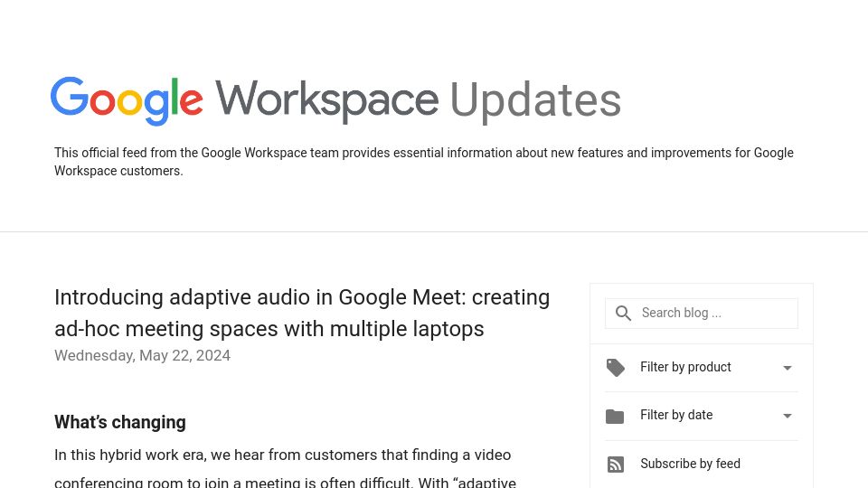Screen dimensions: 868x488
Task: Open the Filter by product label
Action: click(685, 368)
